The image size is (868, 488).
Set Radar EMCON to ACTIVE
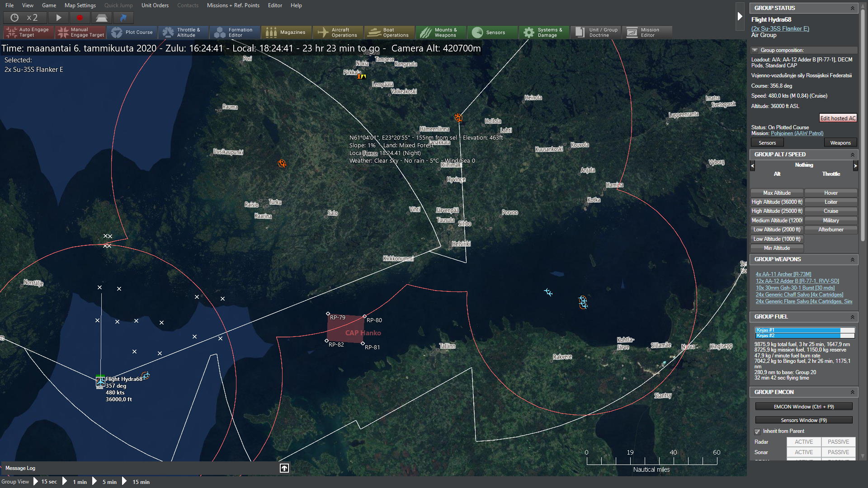[804, 442]
